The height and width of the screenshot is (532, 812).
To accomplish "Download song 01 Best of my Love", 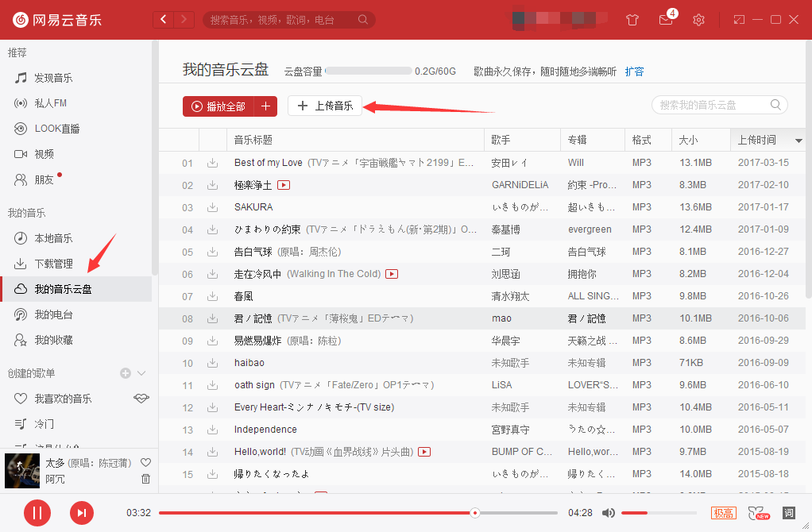I will click(x=212, y=163).
